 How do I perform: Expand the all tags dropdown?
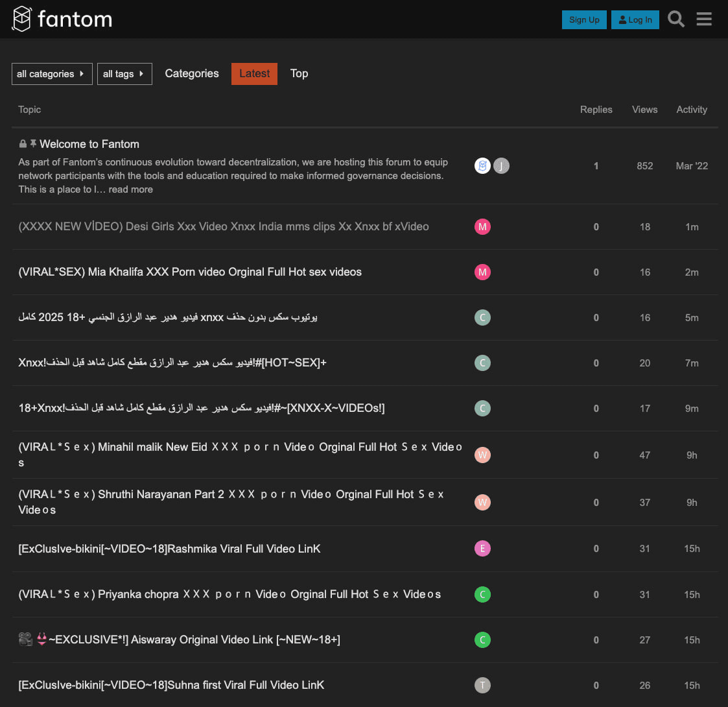124,74
